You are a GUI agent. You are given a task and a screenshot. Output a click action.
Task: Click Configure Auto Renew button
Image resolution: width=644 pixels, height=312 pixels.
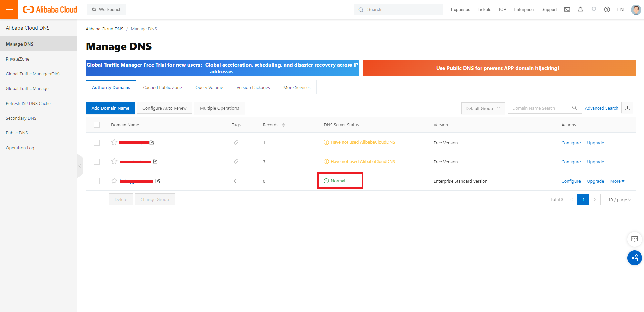coord(164,108)
